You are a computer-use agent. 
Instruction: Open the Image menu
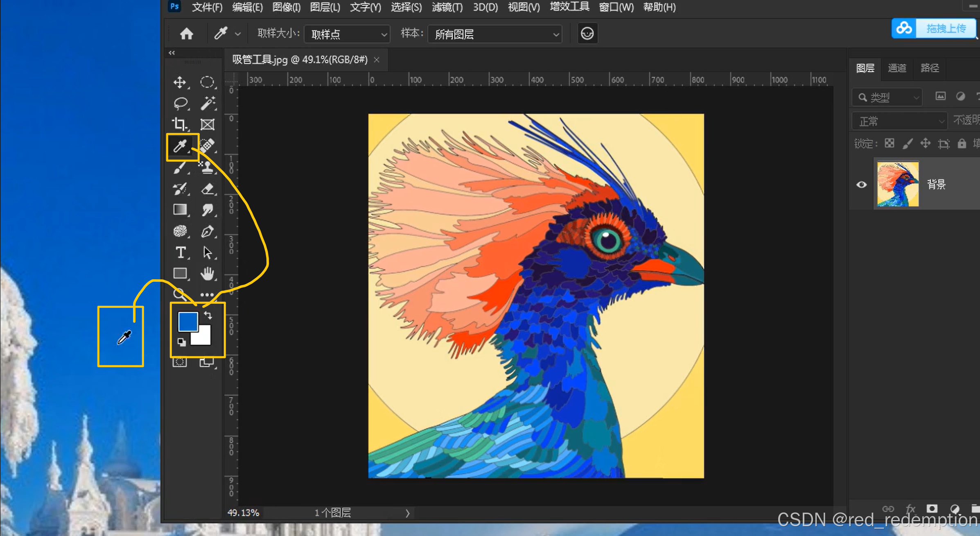coord(287,7)
